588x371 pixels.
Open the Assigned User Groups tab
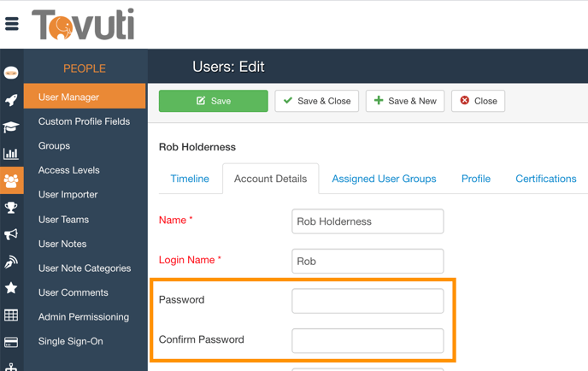click(384, 179)
